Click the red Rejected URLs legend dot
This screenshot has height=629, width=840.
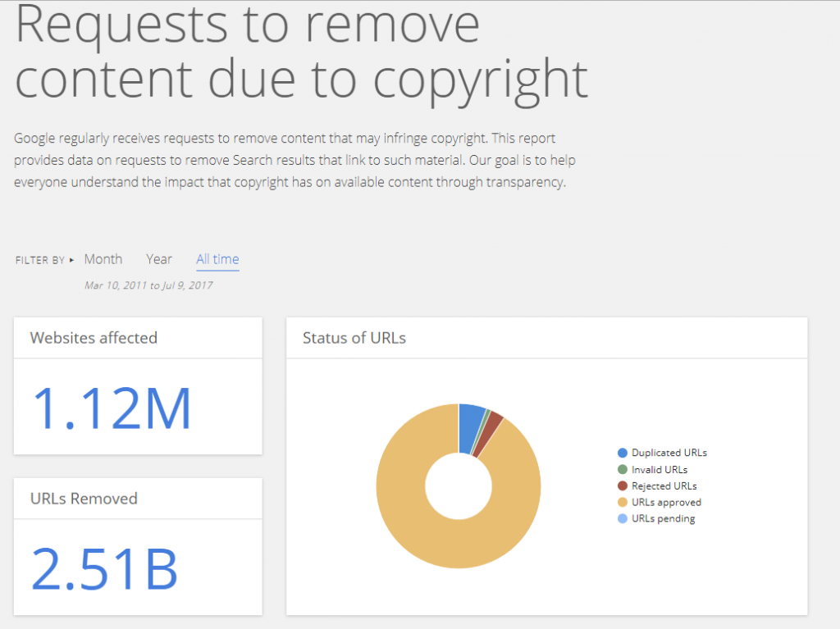[x=623, y=486]
